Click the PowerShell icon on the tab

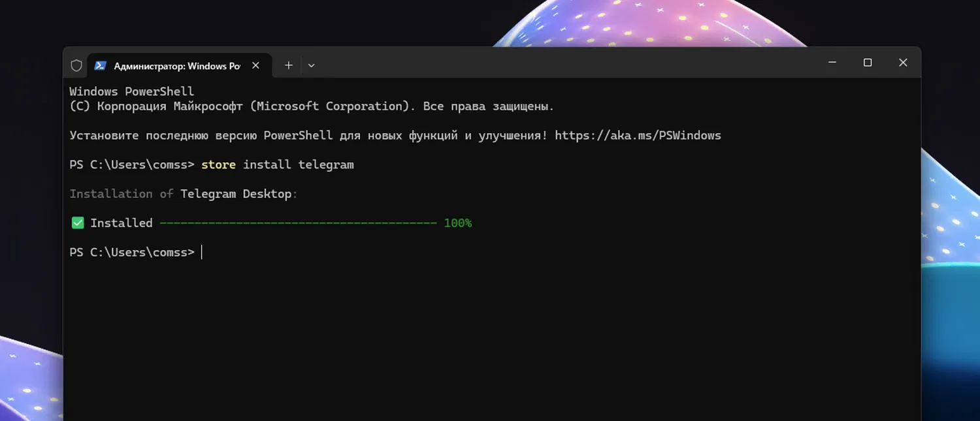100,66
